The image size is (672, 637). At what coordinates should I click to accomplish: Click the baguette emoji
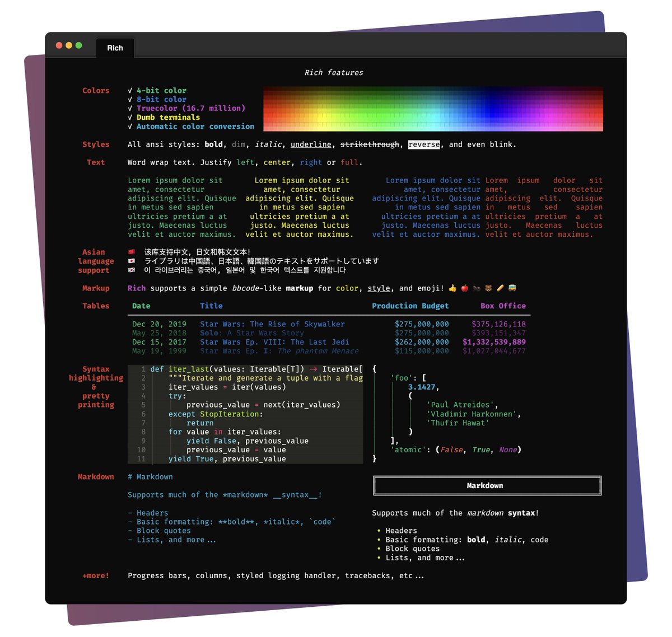(x=500, y=288)
